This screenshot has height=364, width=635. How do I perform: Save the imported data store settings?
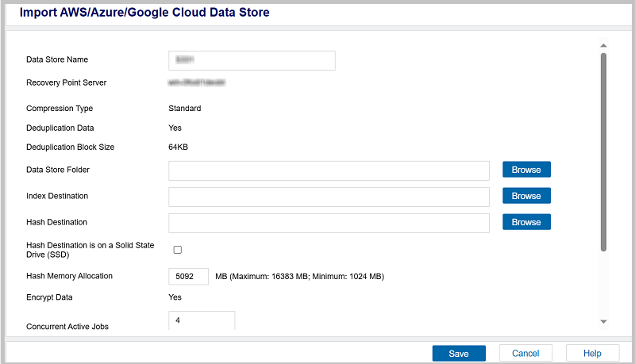point(459,354)
